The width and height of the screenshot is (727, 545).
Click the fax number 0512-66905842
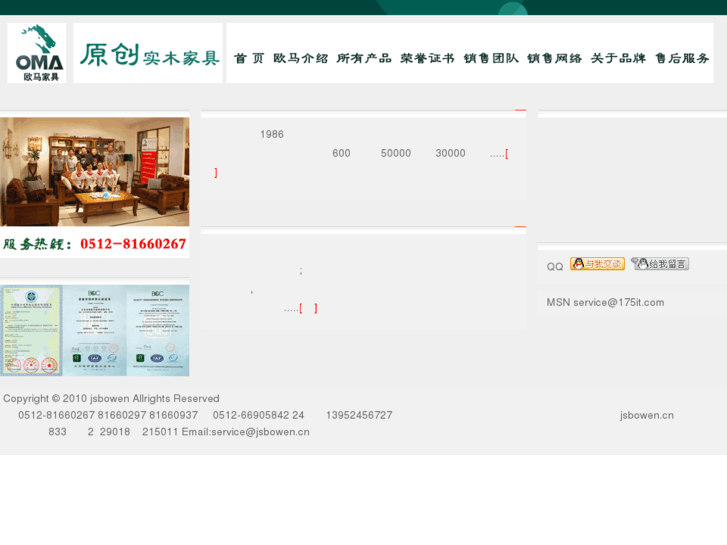252,415
